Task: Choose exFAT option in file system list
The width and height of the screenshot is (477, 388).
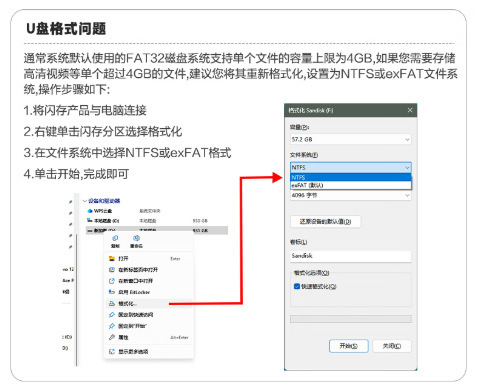Action: [x=351, y=185]
